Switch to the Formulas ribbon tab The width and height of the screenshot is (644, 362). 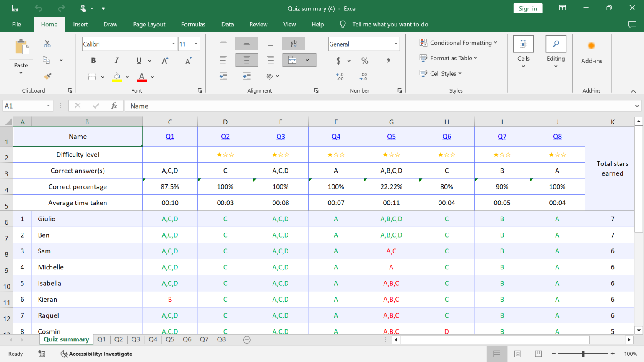coord(193,24)
